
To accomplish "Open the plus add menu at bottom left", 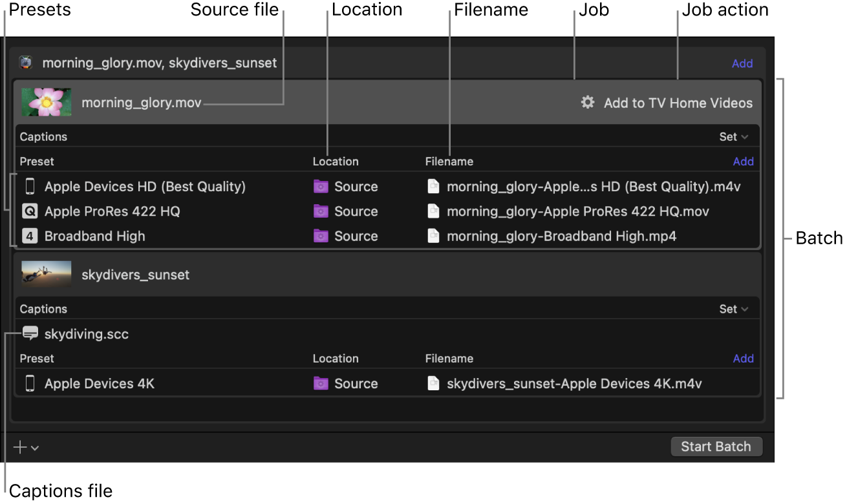I will click(x=26, y=447).
